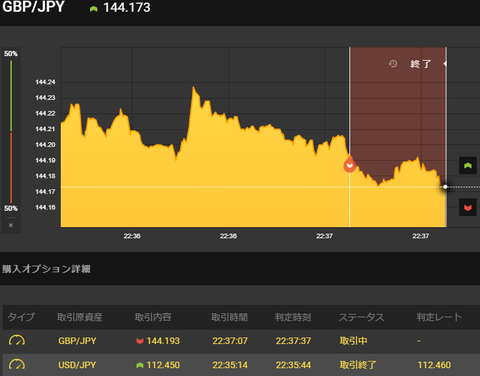Viewport: 480px width, 376px height.
Task: Click the 購入オプション詳細 section header
Action: (46, 269)
